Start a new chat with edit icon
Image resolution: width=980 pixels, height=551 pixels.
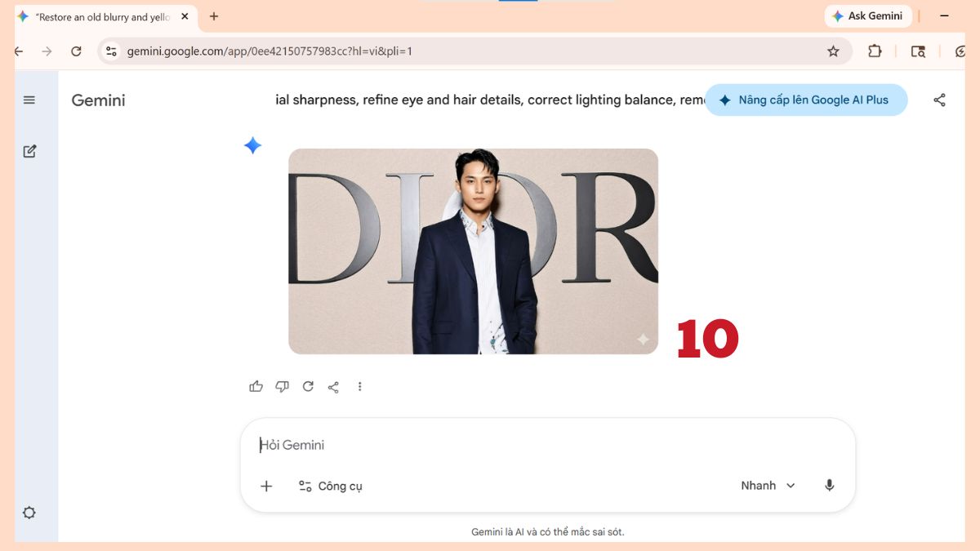coord(29,151)
